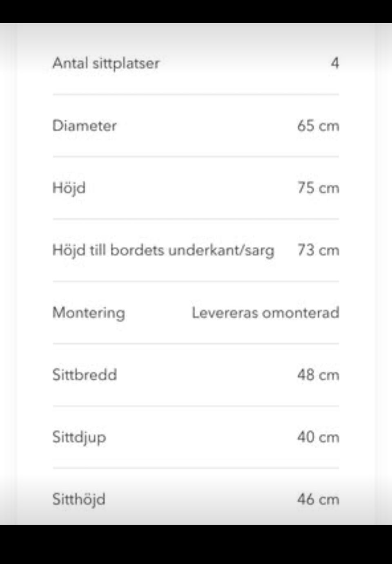
Task: Click the Levereras omonterad text
Action: click(x=265, y=313)
